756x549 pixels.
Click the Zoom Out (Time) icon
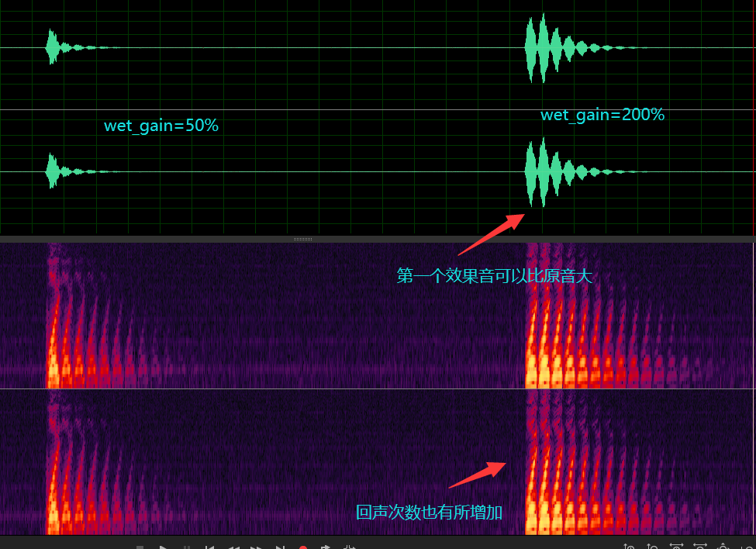point(699,547)
